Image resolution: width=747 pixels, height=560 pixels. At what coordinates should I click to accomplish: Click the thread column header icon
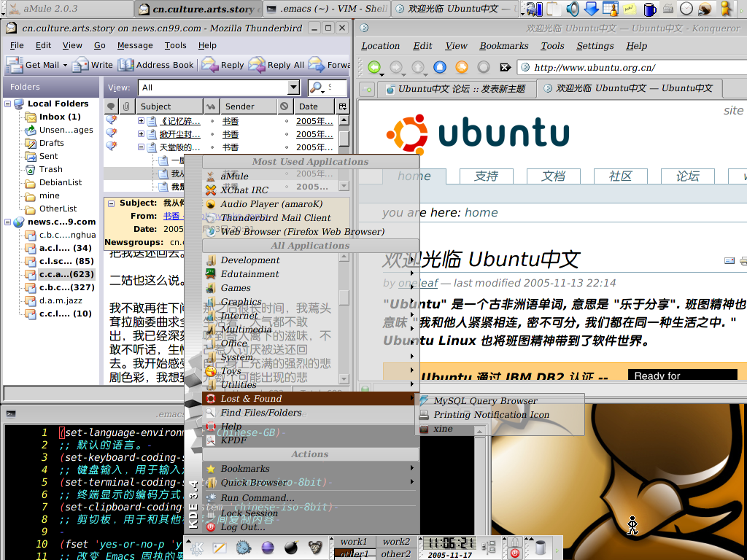point(111,106)
